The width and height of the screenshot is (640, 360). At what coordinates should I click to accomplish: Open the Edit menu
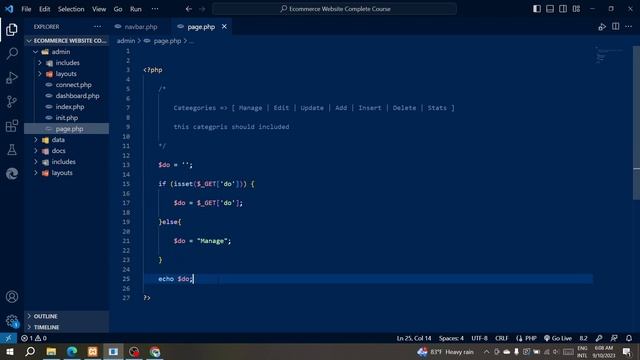[44, 9]
